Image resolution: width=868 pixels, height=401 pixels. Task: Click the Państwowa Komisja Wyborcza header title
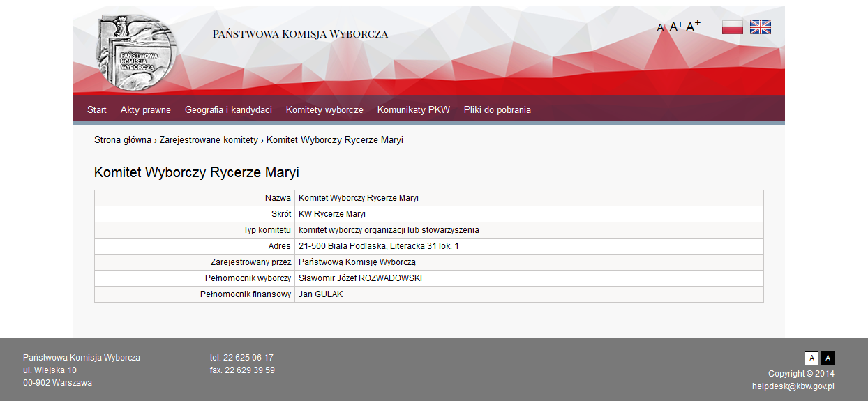pos(301,33)
